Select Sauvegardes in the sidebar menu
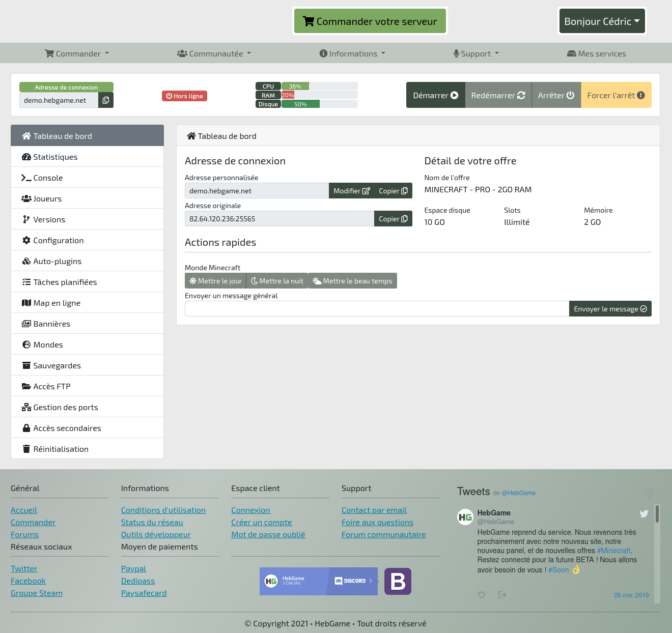The width and height of the screenshot is (672, 633). [87, 365]
